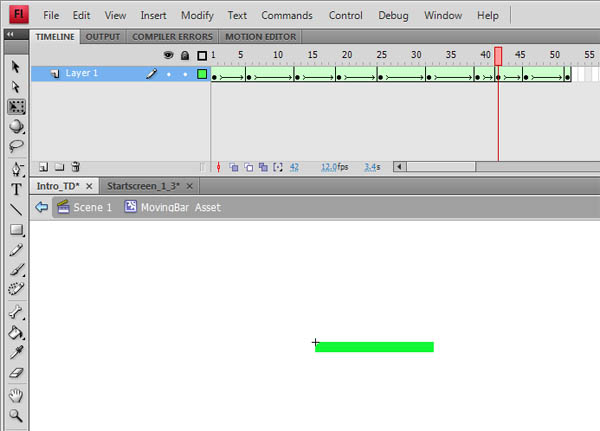The image size is (600, 431).
Task: Select the Free Transform tool
Action: 16,107
